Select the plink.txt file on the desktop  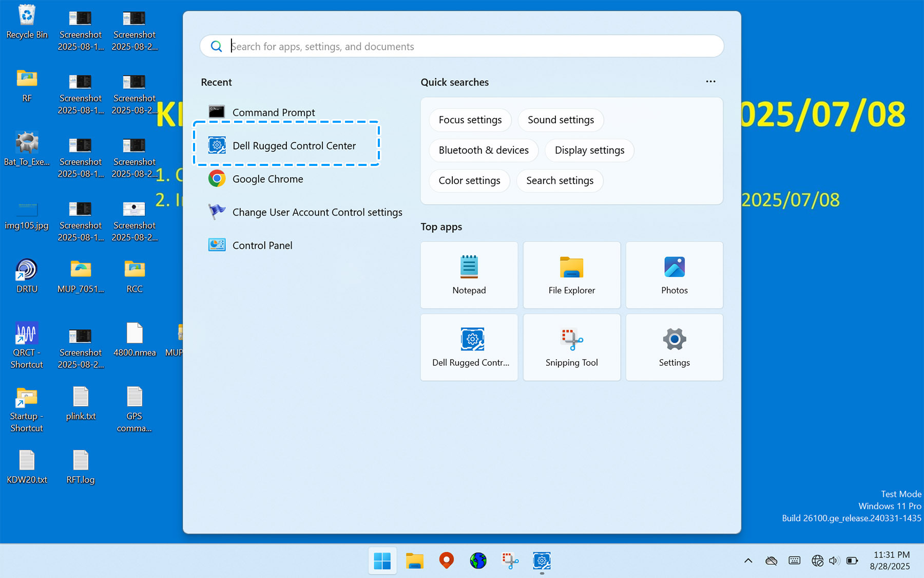[81, 404]
